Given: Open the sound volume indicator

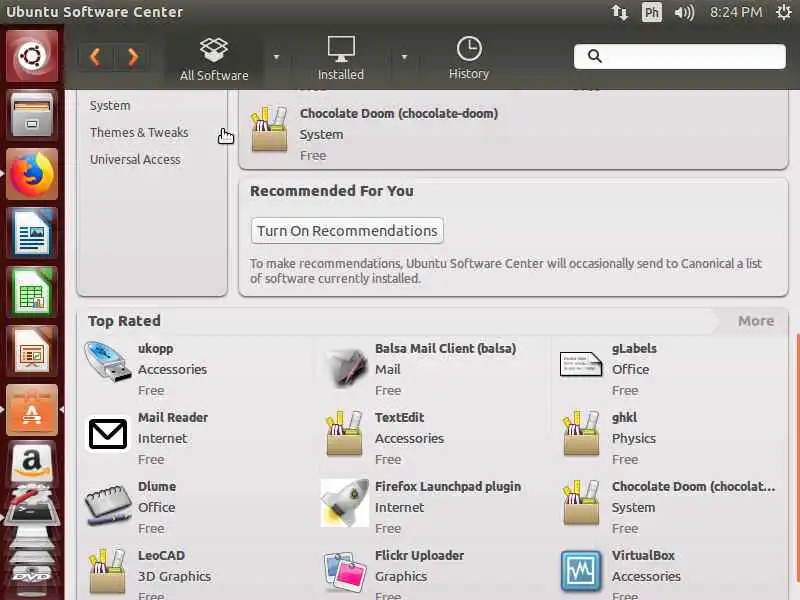Looking at the screenshot, I should tap(684, 12).
